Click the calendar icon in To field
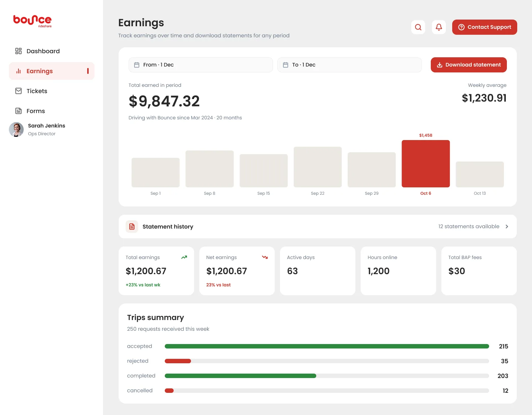The image size is (532, 415). [x=286, y=65]
